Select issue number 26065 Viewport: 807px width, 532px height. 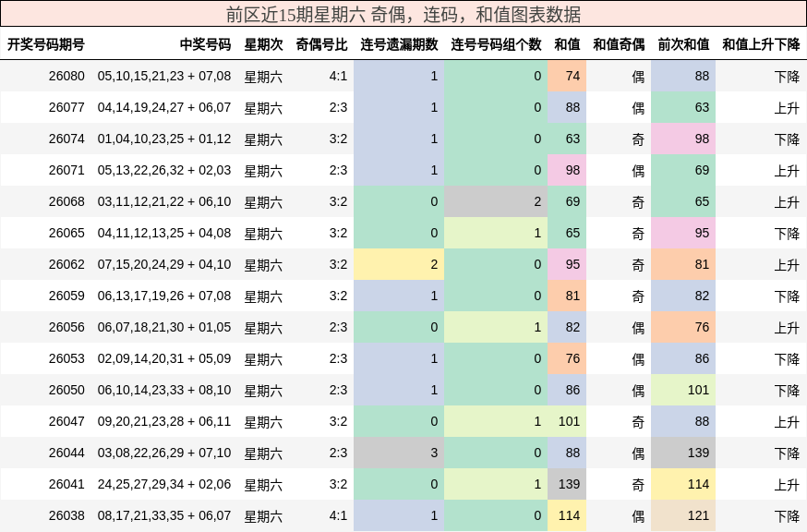(66, 234)
